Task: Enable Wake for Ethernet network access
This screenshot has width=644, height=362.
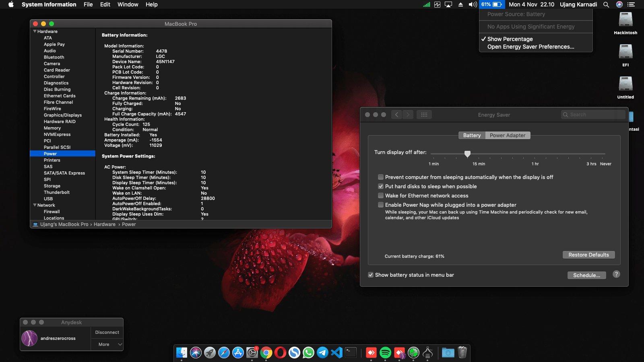Action: point(380,195)
